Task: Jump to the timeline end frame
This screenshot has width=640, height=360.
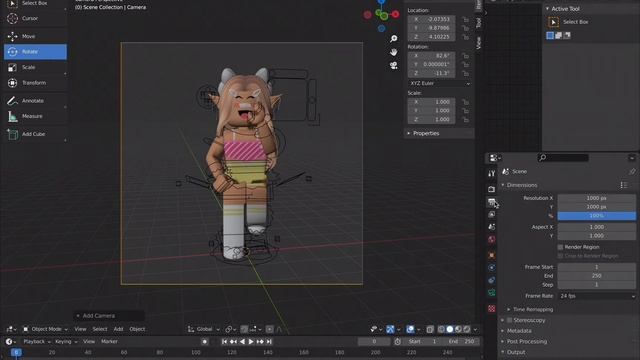Action: point(269,342)
